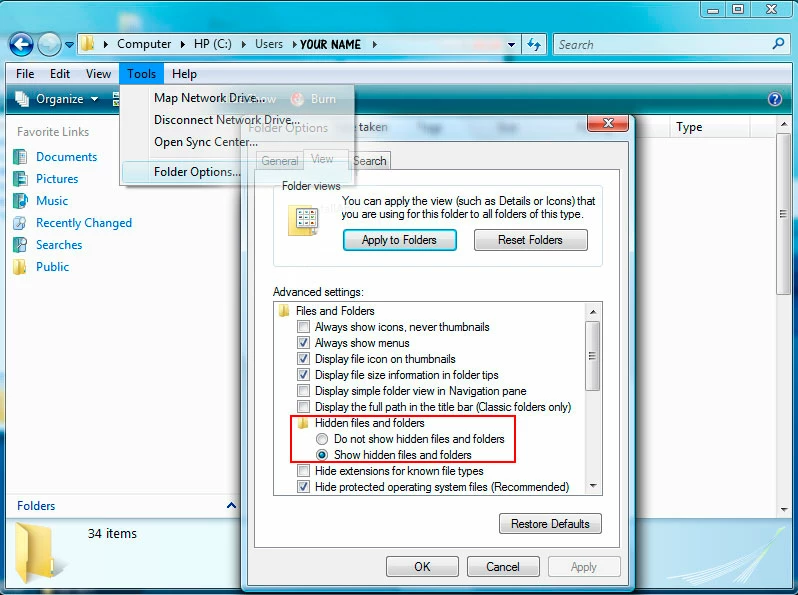Image resolution: width=798 pixels, height=595 pixels.
Task: Click the folder icon in address bar
Action: pyautogui.click(x=88, y=44)
